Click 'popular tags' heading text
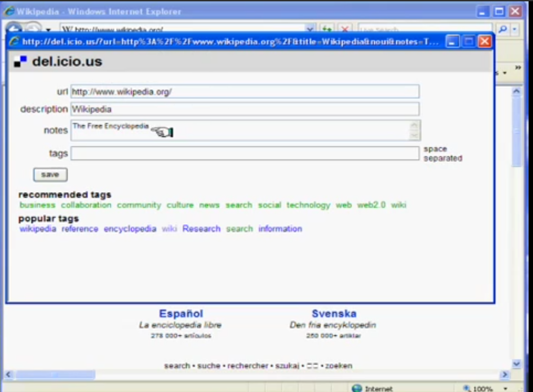The image size is (533, 392). pos(49,218)
